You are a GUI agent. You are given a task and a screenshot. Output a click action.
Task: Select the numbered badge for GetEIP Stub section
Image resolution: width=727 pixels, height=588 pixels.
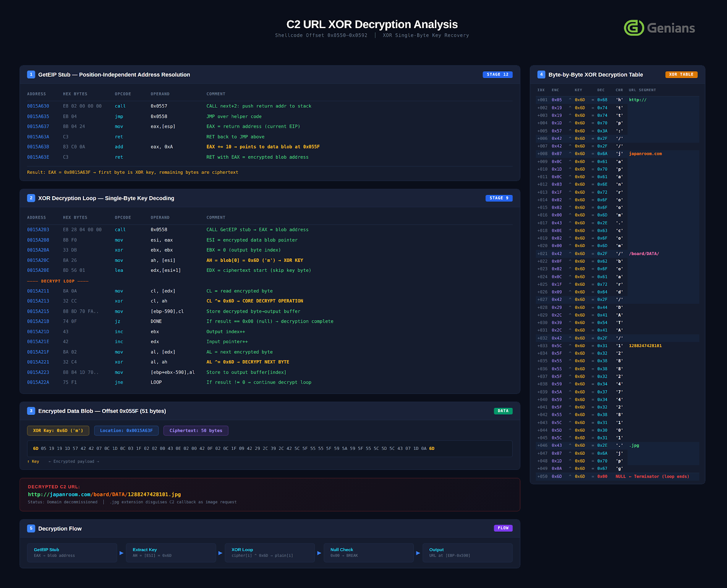(30, 74)
